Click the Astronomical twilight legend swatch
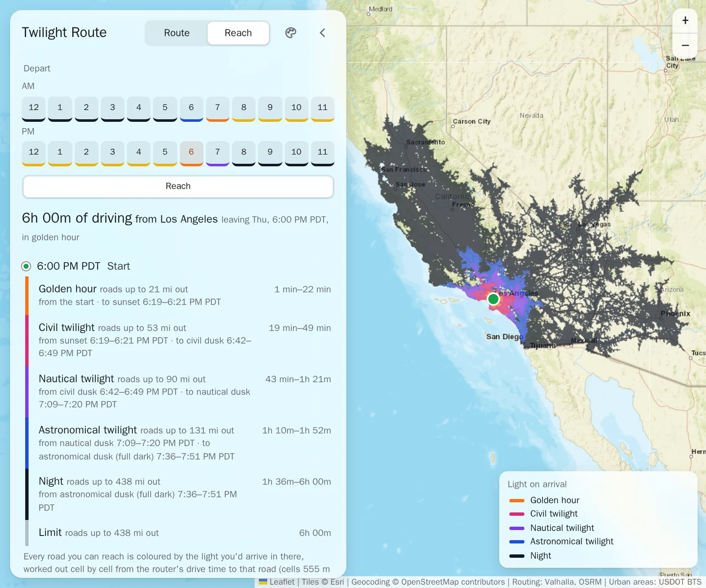Image resolution: width=706 pixels, height=588 pixels. tap(517, 542)
